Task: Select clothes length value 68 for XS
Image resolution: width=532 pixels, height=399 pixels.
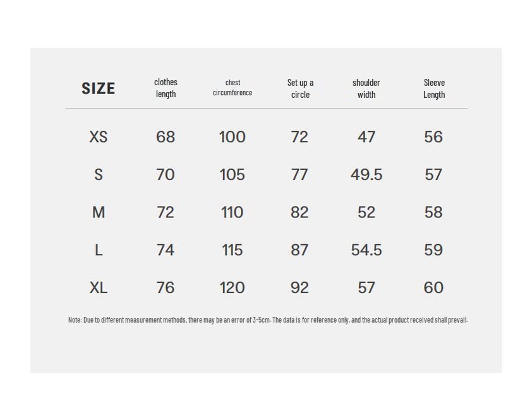Action: pos(166,137)
